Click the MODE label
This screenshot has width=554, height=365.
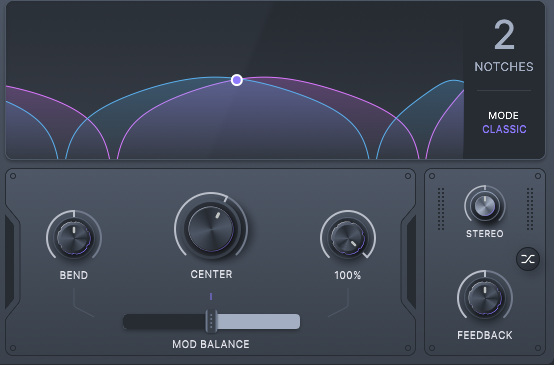(x=503, y=116)
